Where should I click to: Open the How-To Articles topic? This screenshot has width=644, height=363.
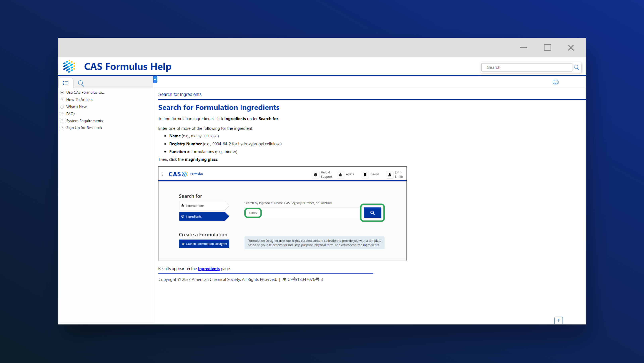click(80, 99)
